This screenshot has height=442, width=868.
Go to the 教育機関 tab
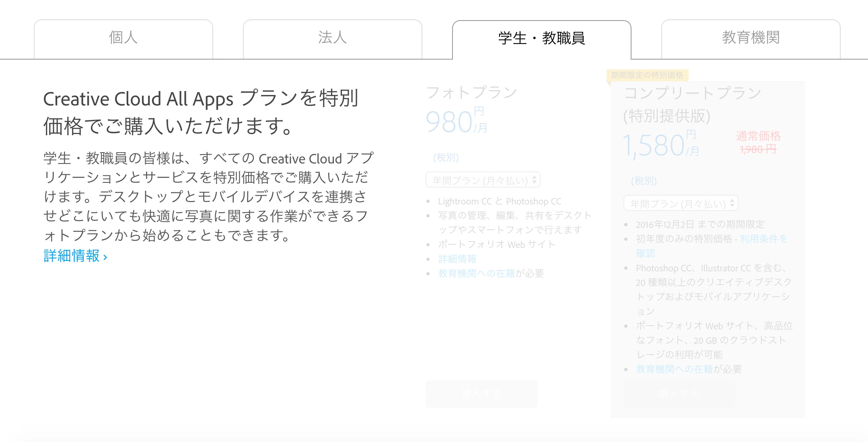751,39
